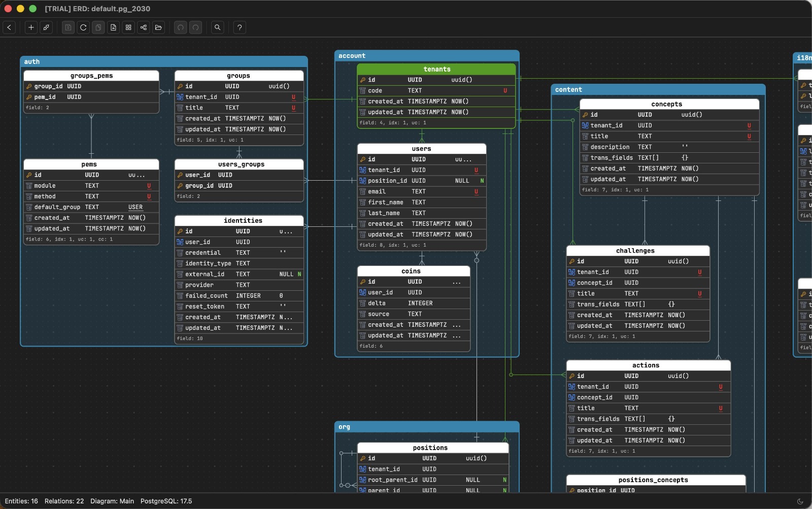The height and width of the screenshot is (509, 812).
Task: Click the back arrow toolbar button
Action: [x=9, y=27]
